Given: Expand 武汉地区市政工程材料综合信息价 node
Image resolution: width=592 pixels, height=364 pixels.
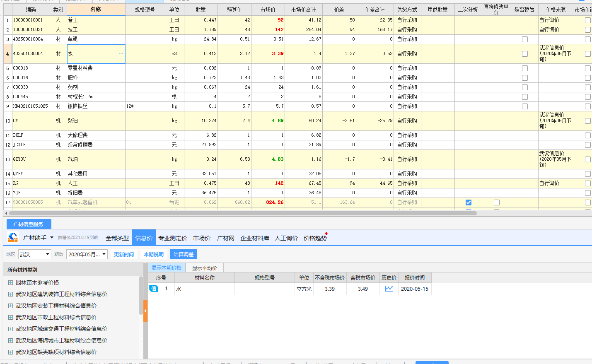Looking at the screenshot, I should pos(10,317).
